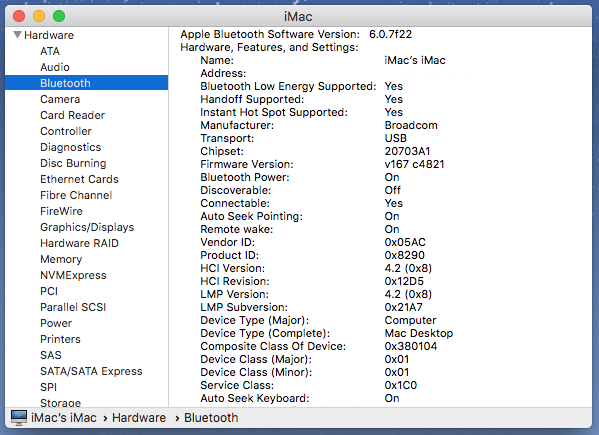The width and height of the screenshot is (599, 435).
Task: Show Memory information
Action: click(x=61, y=259)
